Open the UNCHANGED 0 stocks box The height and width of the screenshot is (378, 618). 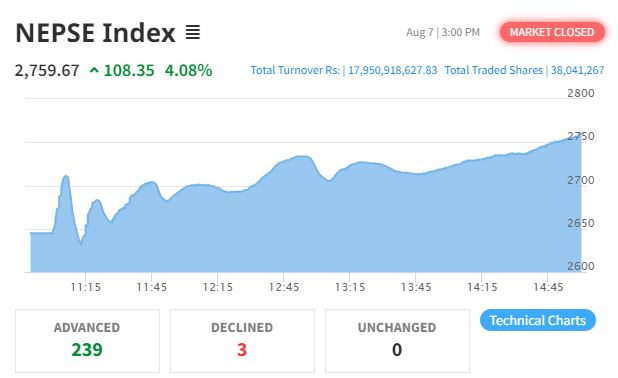pos(397,341)
